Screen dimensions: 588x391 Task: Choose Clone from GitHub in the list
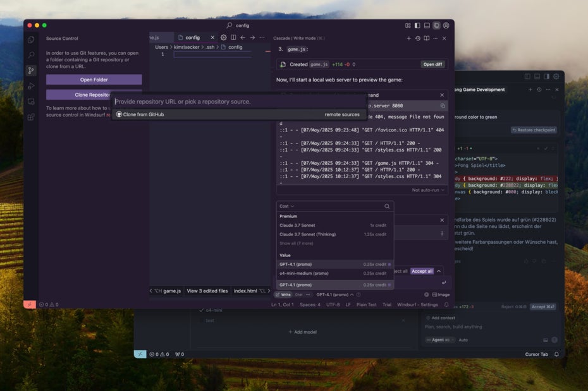239,114
